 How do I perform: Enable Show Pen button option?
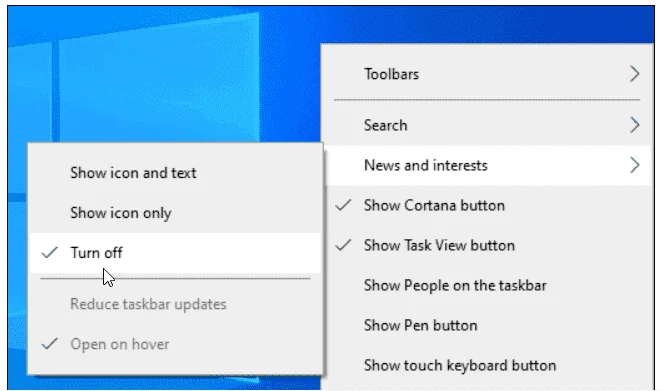coord(487,325)
